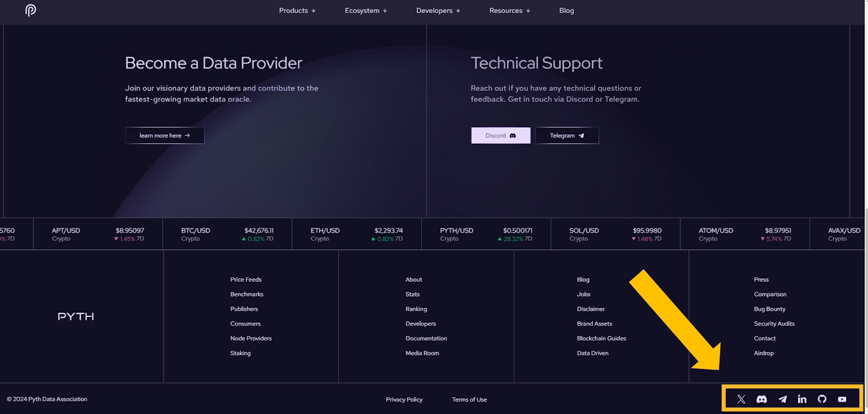The height and width of the screenshot is (414, 868).
Task: Open the Publishers footer link
Action: 244,309
